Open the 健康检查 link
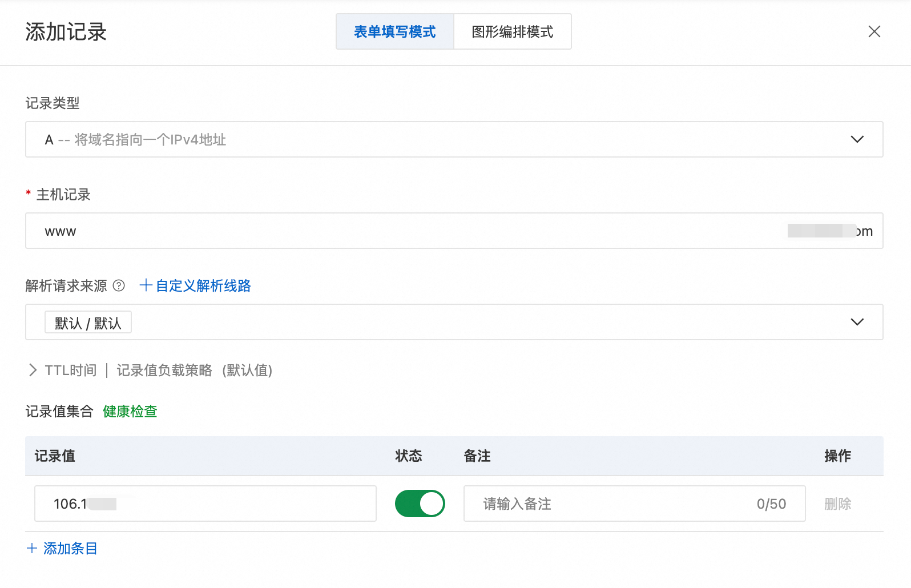This screenshot has width=911, height=588. pyautogui.click(x=130, y=412)
